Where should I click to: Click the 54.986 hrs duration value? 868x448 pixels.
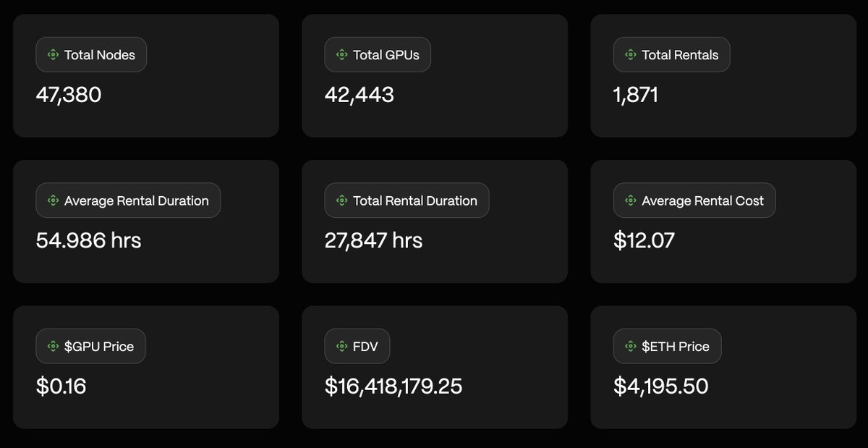coord(88,240)
